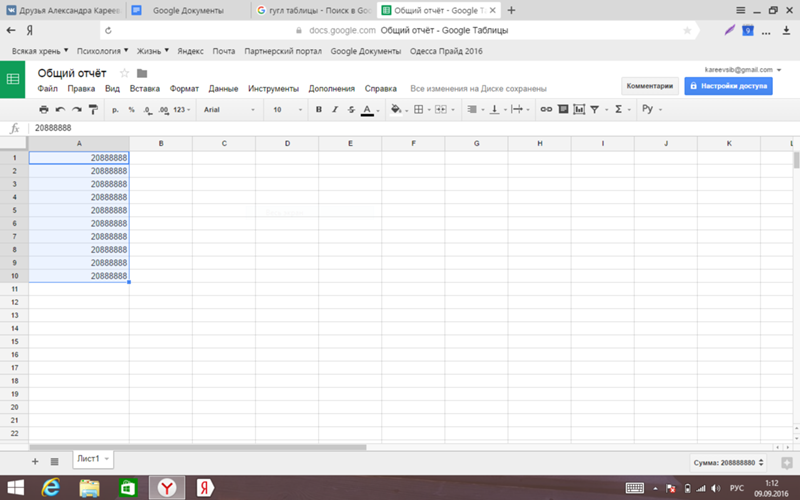The image size is (800, 500).
Task: Click the green Sheets home icon
Action: 12,79
